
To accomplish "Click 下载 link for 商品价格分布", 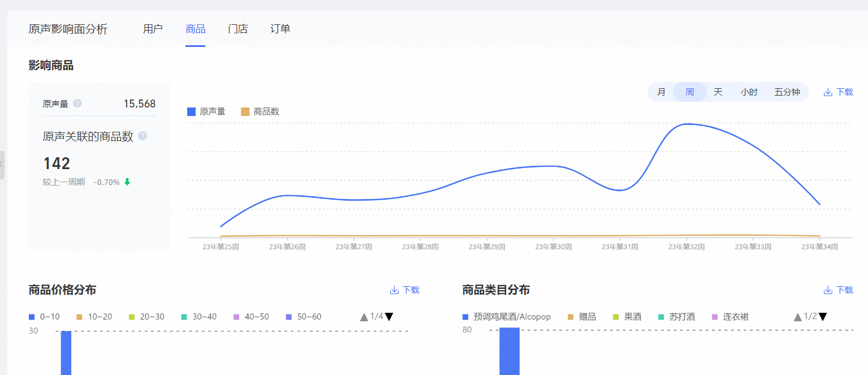I will point(411,290).
